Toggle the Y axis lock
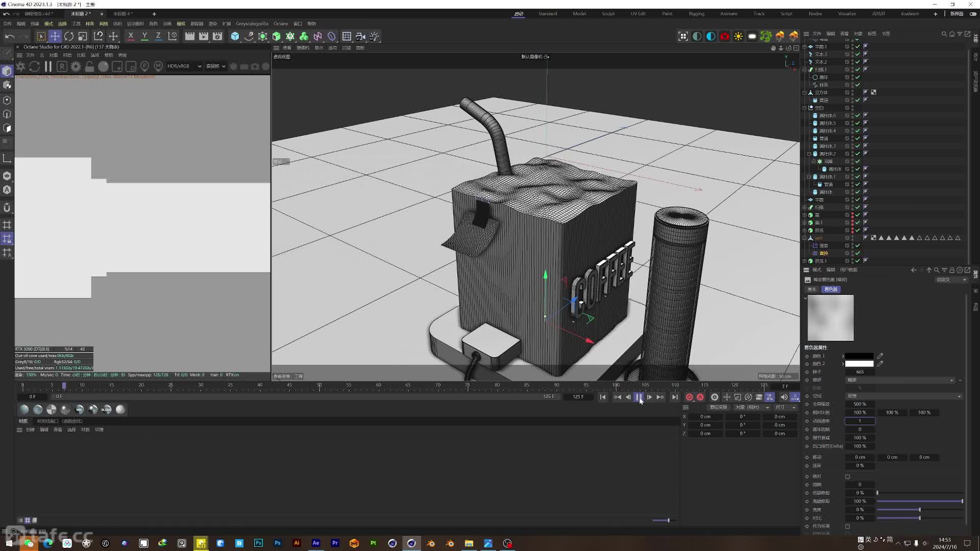The width and height of the screenshot is (980, 551). coord(144,36)
